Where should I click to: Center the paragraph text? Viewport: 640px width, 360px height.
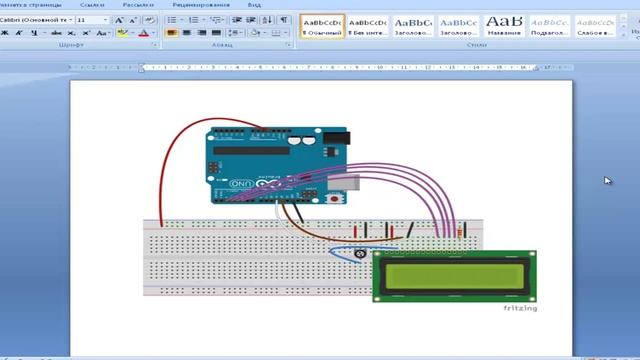(x=187, y=33)
